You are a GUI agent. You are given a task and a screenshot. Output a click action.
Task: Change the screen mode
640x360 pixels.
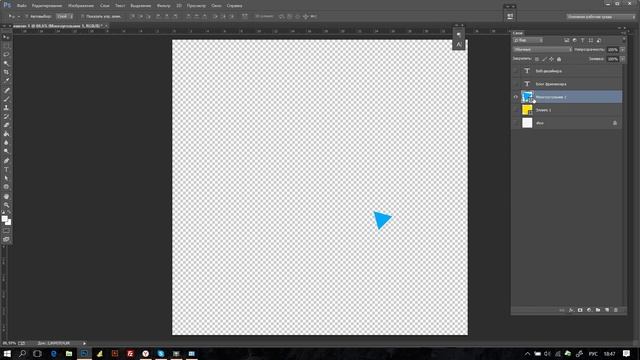(6, 240)
